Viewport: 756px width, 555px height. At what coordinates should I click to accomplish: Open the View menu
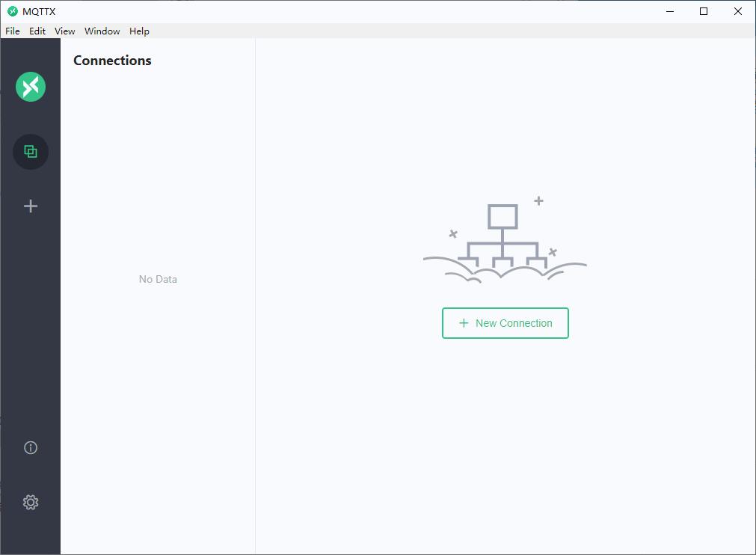tap(64, 31)
